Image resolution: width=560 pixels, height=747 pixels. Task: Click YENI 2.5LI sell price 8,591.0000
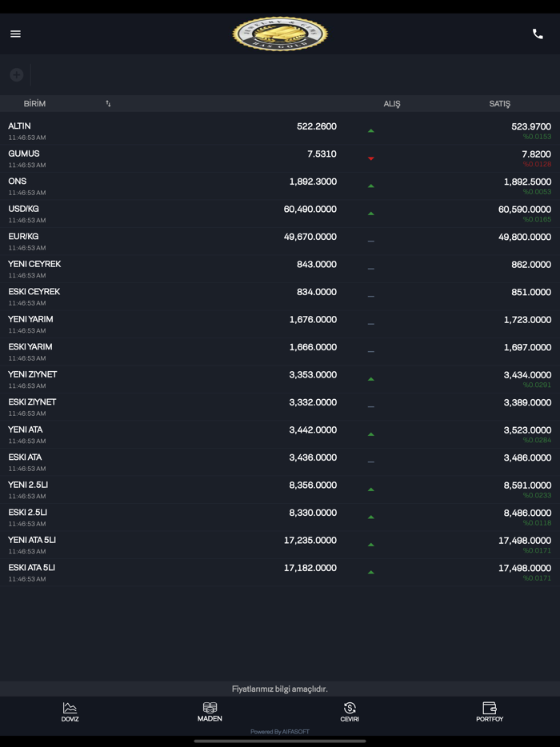(x=527, y=486)
